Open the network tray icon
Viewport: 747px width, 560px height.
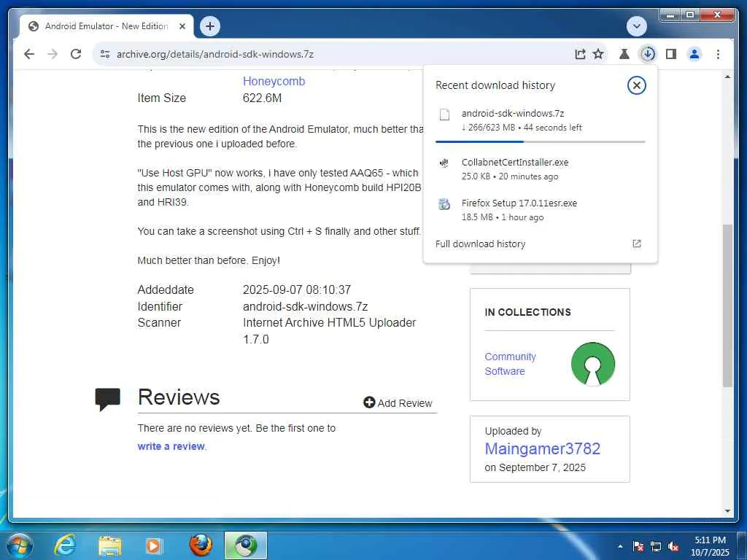tap(656, 546)
